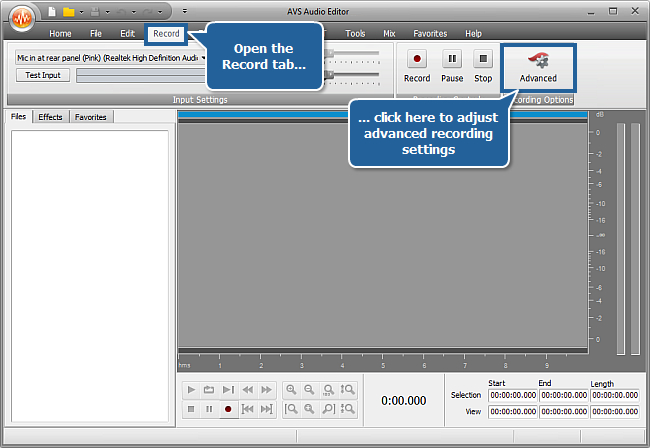
Task: Click the Play button in transport controls
Action: coord(191,390)
